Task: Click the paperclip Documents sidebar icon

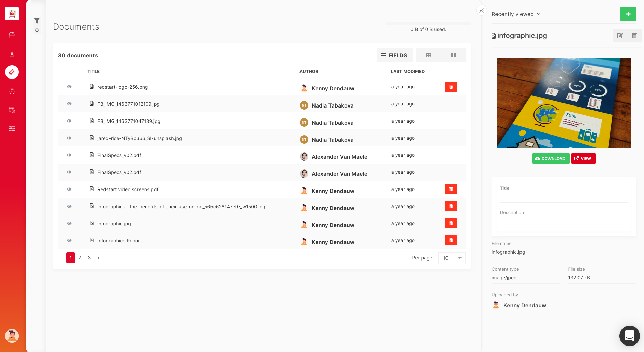Action: [x=12, y=72]
